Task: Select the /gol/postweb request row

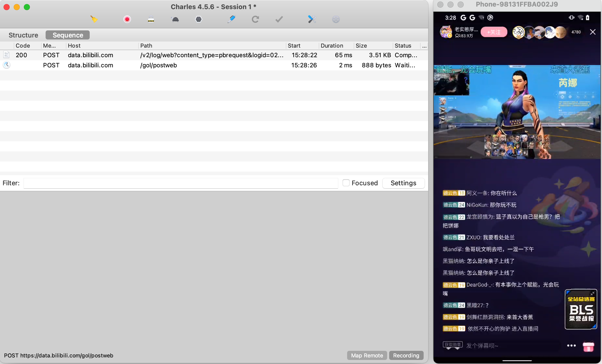Action: [214, 65]
